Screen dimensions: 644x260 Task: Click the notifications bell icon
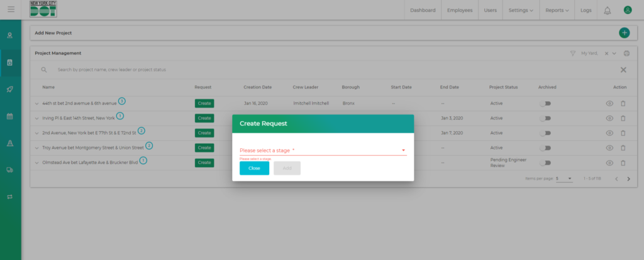point(607,10)
